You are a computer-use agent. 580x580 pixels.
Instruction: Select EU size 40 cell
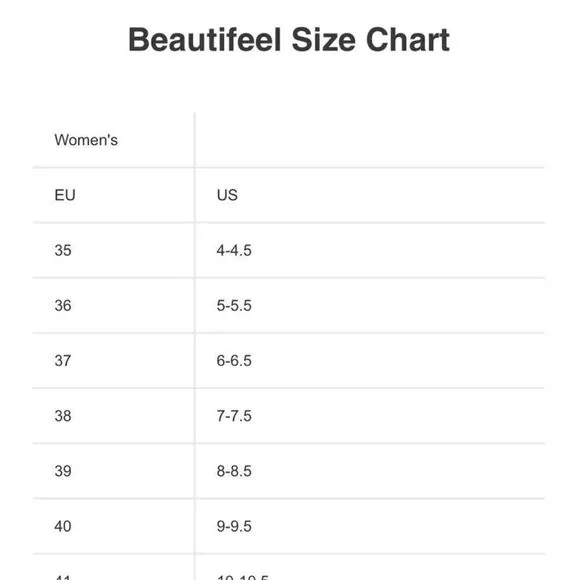tap(114, 526)
